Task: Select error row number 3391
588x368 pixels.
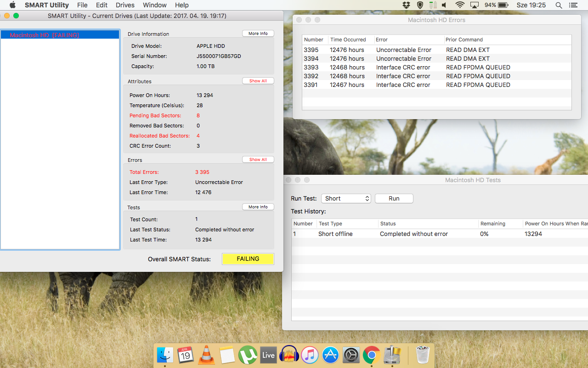Action: (x=437, y=85)
